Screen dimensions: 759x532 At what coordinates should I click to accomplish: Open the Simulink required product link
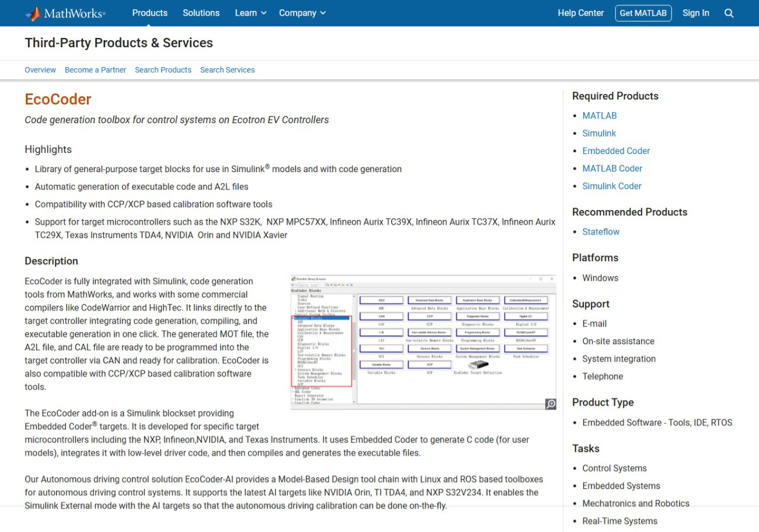coord(599,134)
